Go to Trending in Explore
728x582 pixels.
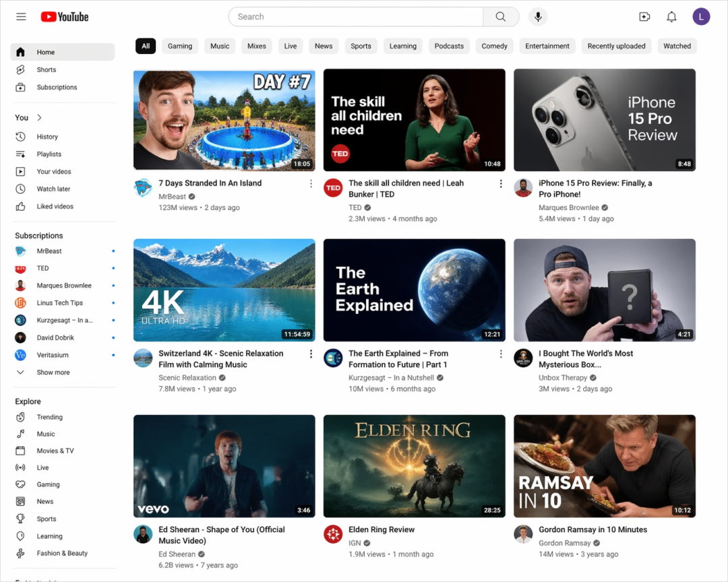pos(49,417)
